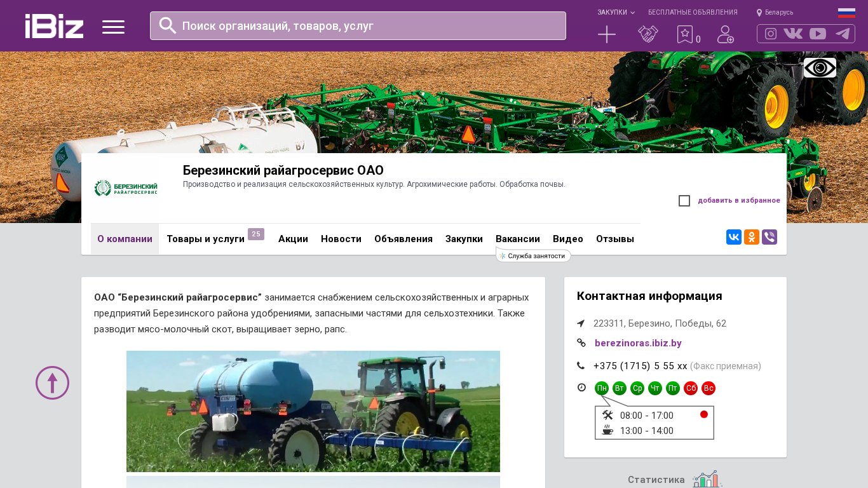Click the scroll-to-top arrow button

tap(52, 383)
